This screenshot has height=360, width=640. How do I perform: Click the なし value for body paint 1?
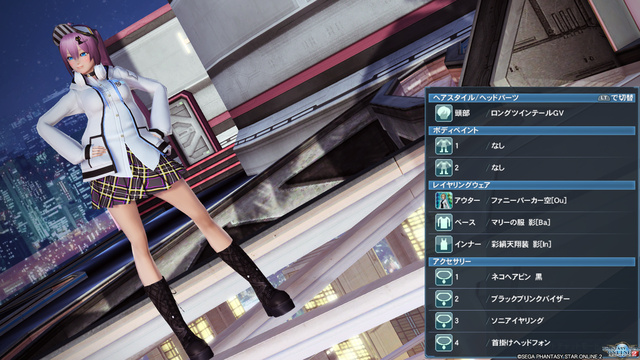pyautogui.click(x=498, y=146)
